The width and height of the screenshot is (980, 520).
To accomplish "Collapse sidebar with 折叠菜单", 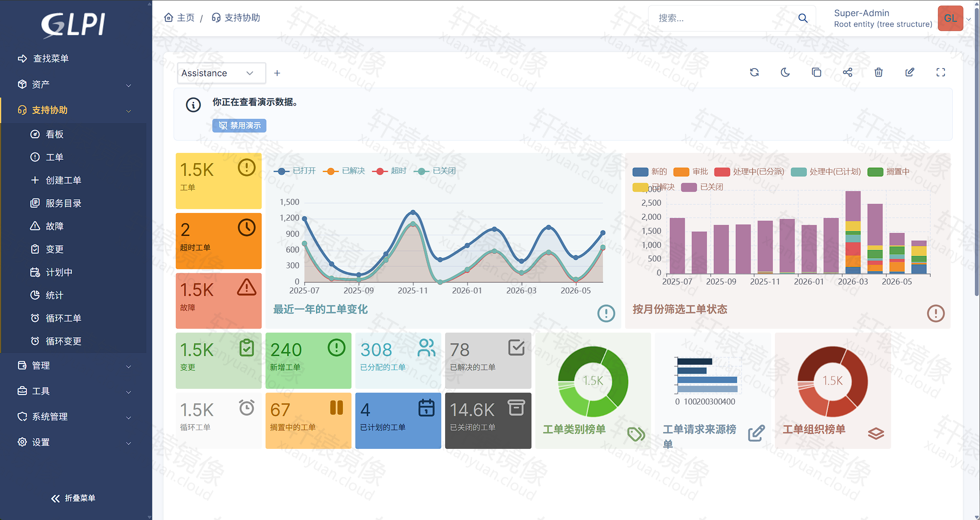I will (73, 498).
